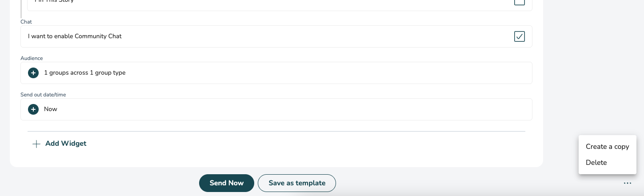Click the plus icon next to Now

point(33,109)
